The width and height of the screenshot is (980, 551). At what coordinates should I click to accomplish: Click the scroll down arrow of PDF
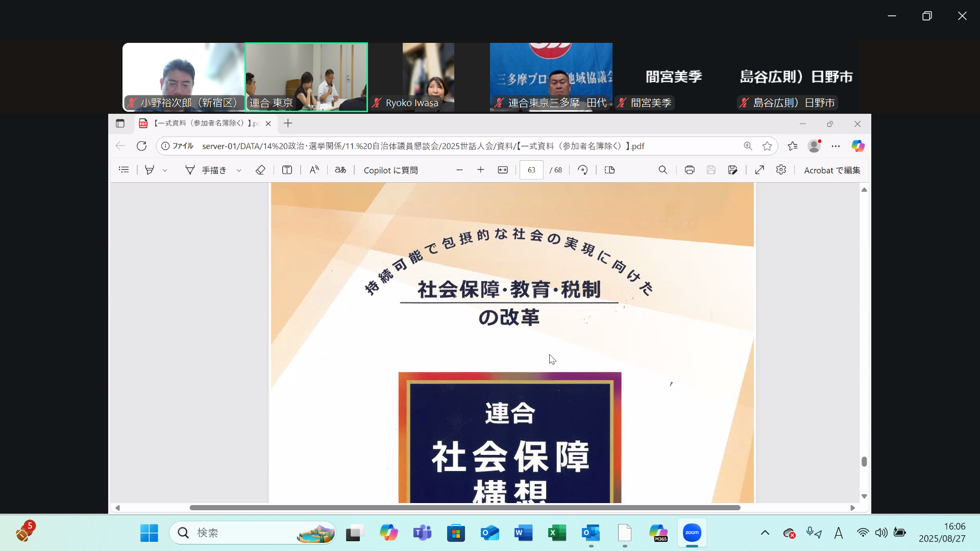(x=864, y=496)
